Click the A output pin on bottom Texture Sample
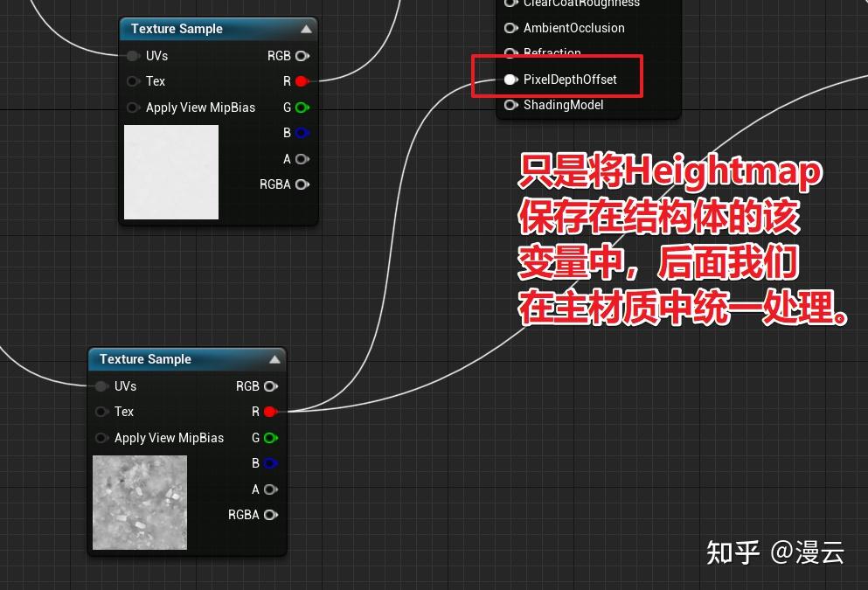This screenshot has width=868, height=590. pos(271,489)
